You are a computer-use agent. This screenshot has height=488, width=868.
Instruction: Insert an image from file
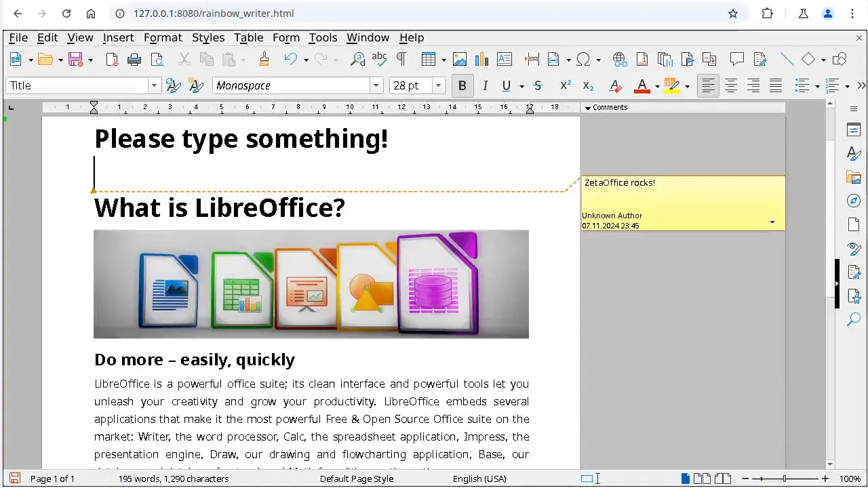[x=460, y=60]
